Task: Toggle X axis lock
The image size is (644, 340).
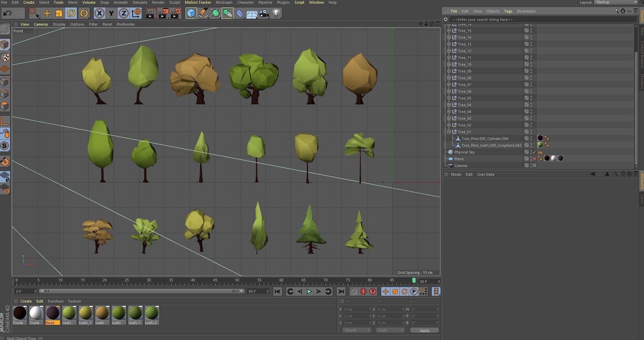Action: [99, 13]
